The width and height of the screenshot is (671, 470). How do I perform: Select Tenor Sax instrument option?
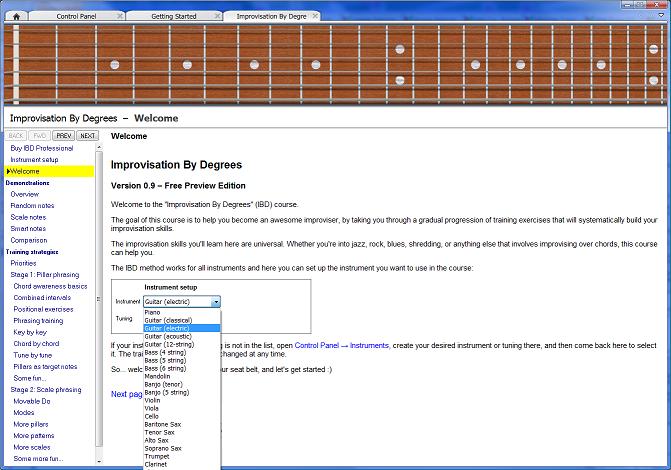pos(162,431)
